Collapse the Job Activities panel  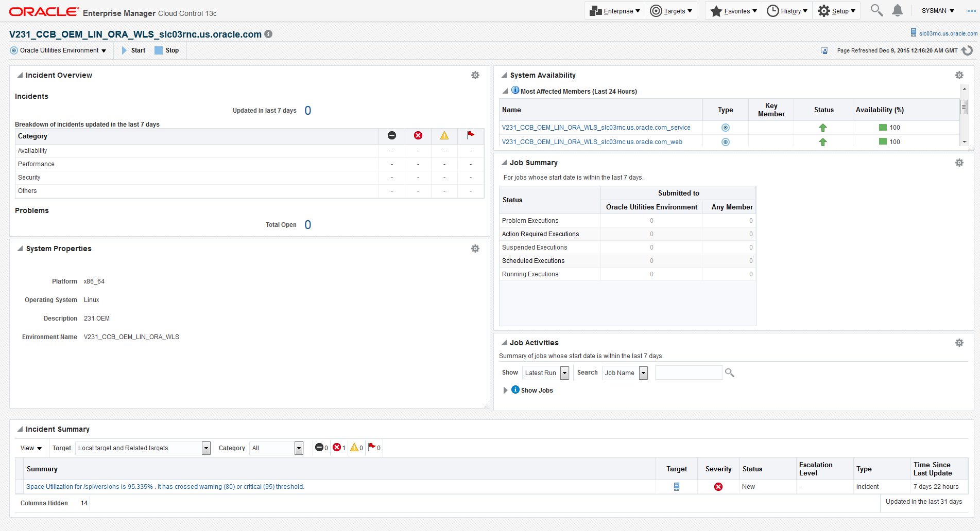505,343
